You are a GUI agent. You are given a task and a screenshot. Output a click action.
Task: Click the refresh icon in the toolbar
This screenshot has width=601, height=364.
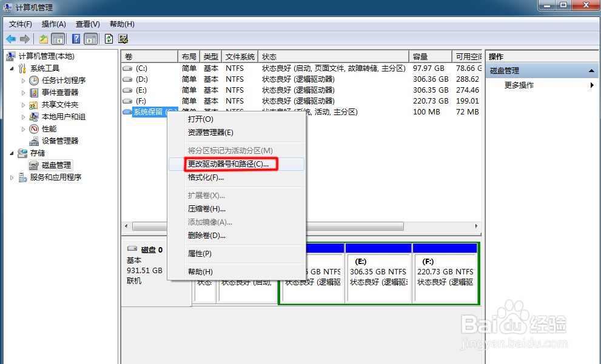(x=109, y=39)
